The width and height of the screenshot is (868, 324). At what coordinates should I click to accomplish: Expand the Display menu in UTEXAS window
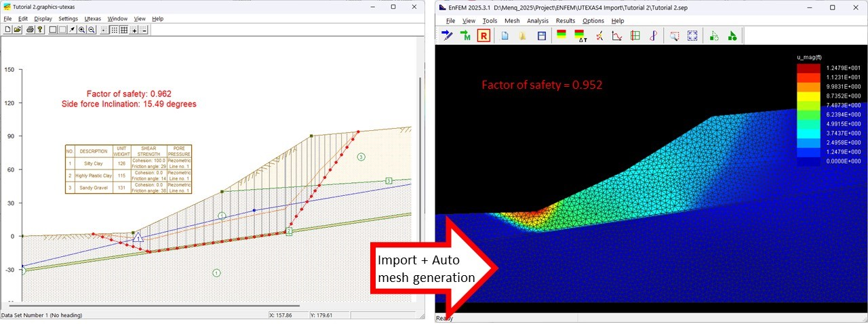click(x=43, y=18)
